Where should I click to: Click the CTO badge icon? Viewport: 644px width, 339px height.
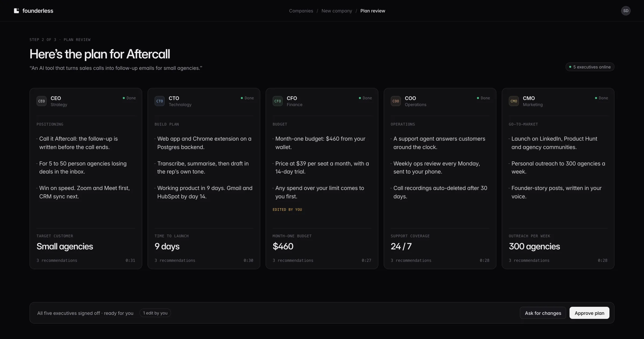click(x=160, y=101)
